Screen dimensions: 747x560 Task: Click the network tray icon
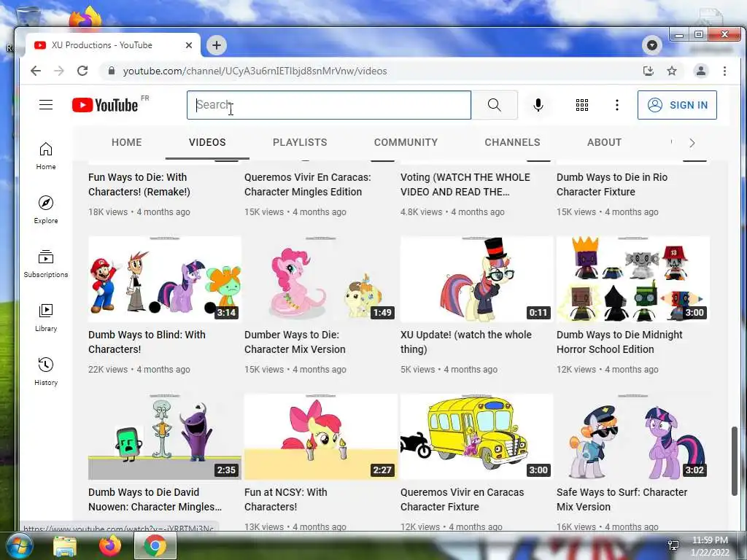(x=673, y=545)
